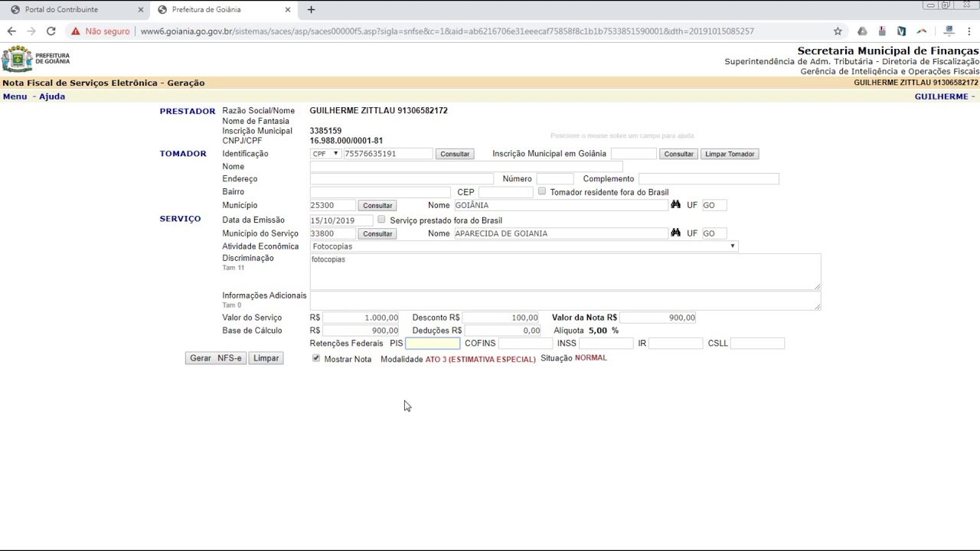The width and height of the screenshot is (980, 551).
Task: Click the Município do Serviço code 33800
Action: [332, 233]
